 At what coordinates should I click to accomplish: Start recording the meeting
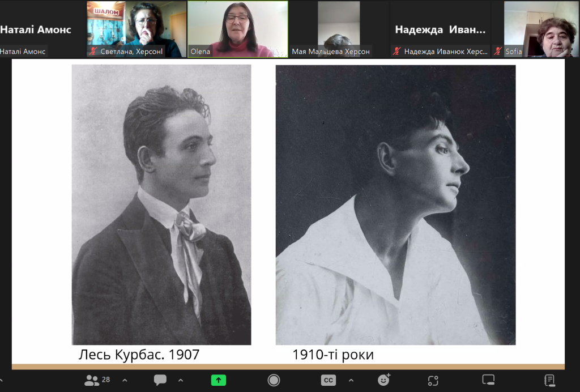click(274, 380)
